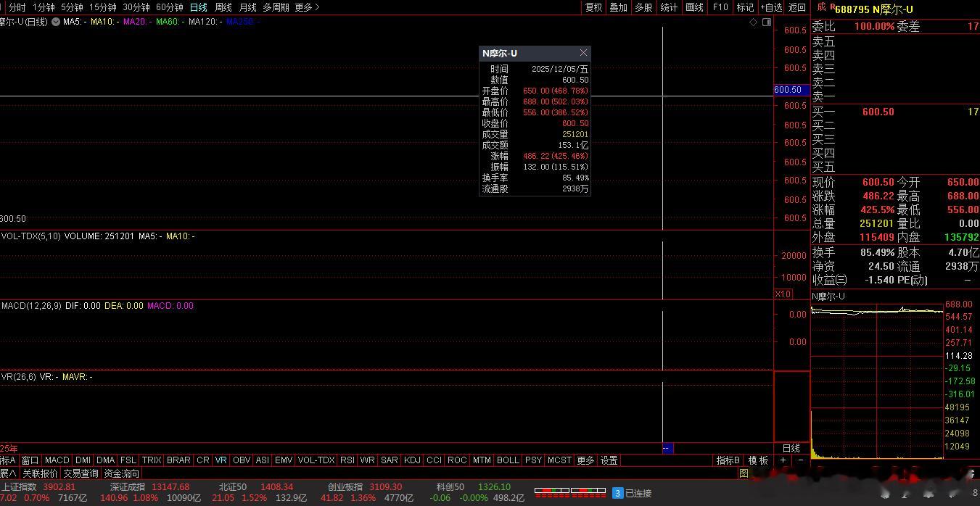
Task: Select MCST indicator tab
Action: [x=559, y=460]
